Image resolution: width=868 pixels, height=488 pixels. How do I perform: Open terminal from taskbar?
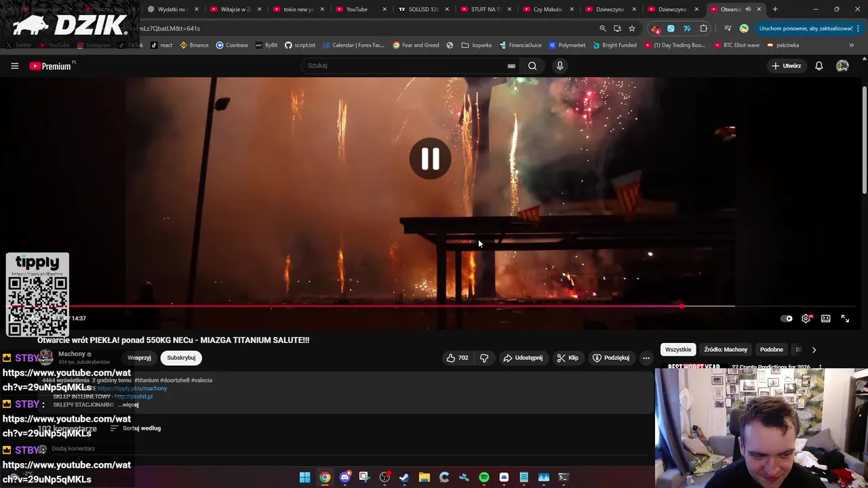point(563,477)
